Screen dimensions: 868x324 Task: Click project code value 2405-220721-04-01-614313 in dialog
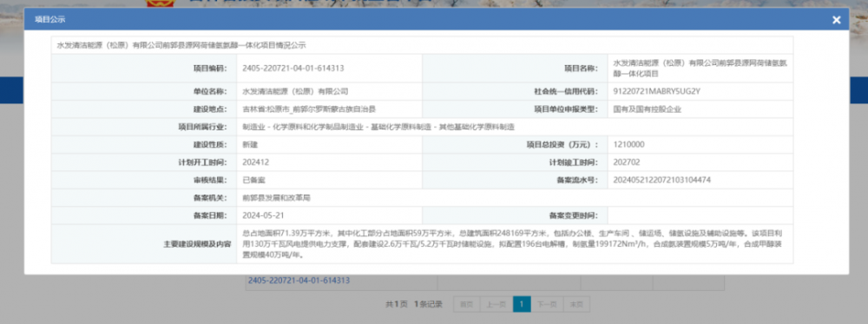click(293, 68)
